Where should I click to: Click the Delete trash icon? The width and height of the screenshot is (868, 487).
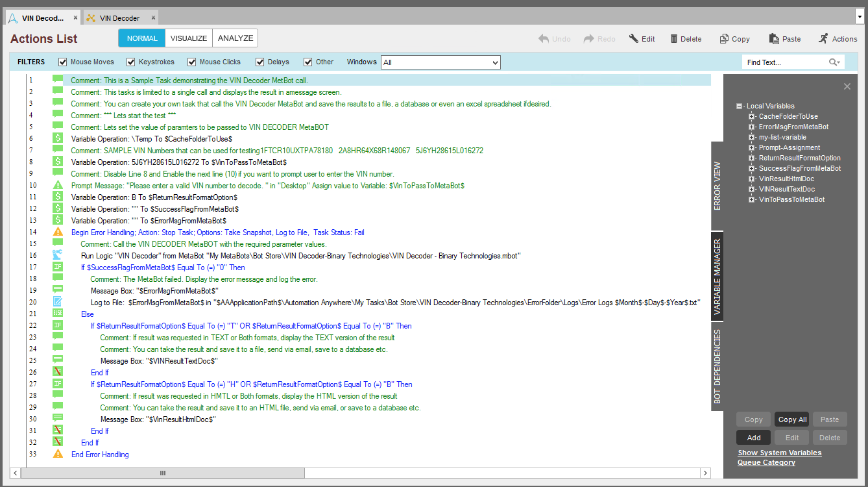[x=674, y=39]
